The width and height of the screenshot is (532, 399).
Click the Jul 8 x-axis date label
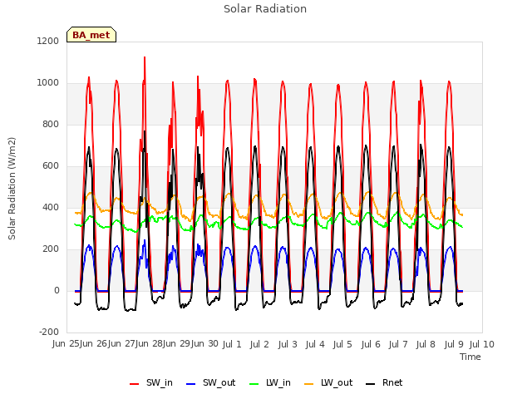[x=426, y=345]
